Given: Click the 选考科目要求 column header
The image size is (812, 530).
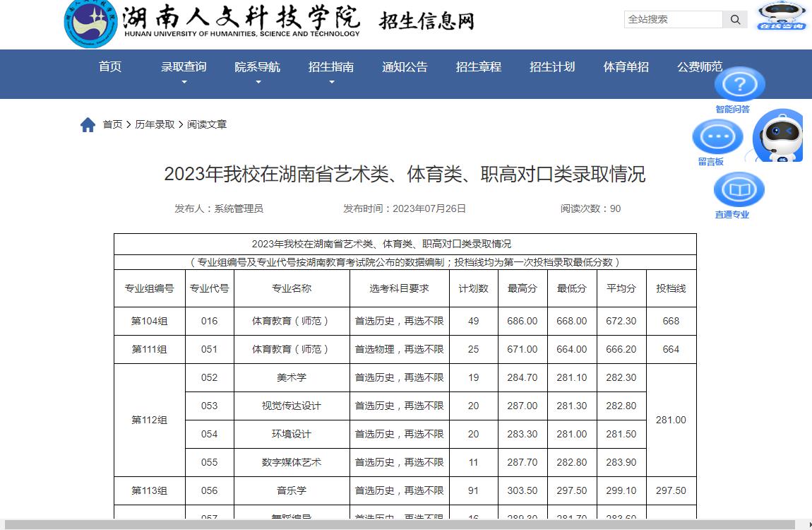Looking at the screenshot, I should coord(399,288).
